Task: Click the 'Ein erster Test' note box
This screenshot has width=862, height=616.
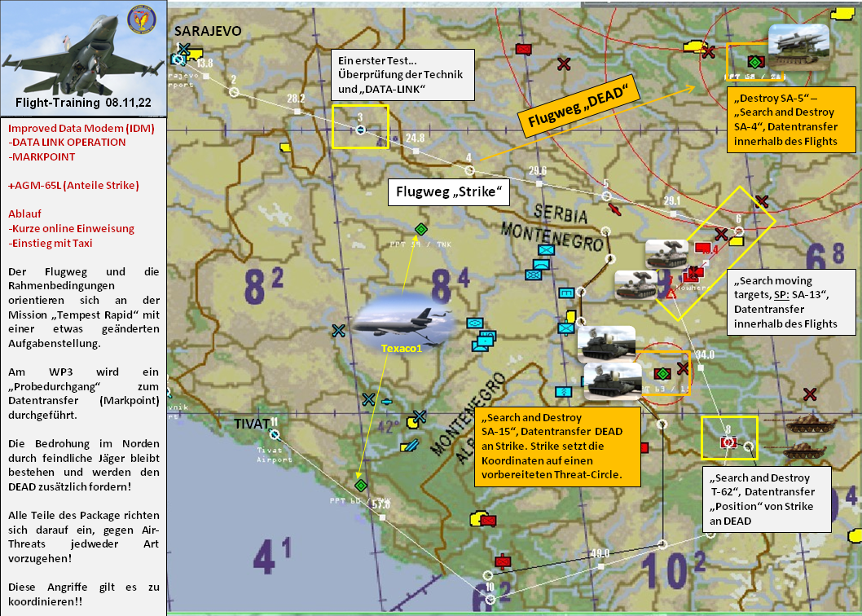Action: 402,75
